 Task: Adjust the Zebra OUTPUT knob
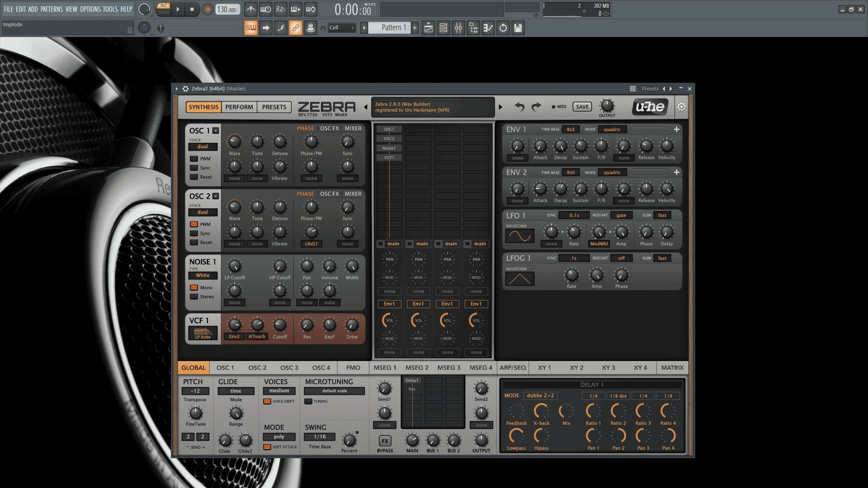pos(607,106)
